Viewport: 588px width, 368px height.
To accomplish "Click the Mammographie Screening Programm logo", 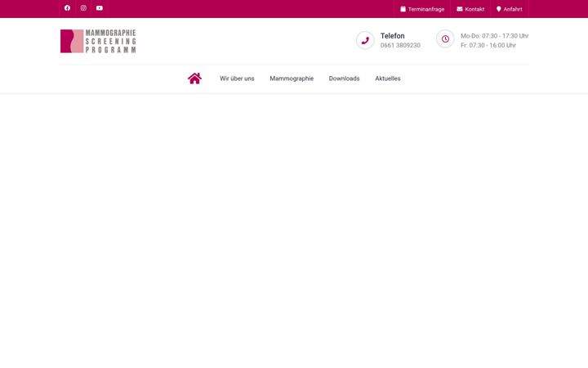I will 98,41.
